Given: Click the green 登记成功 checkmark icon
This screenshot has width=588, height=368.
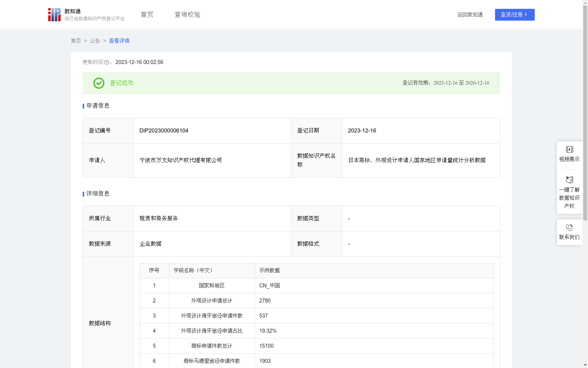Looking at the screenshot, I should point(98,83).
